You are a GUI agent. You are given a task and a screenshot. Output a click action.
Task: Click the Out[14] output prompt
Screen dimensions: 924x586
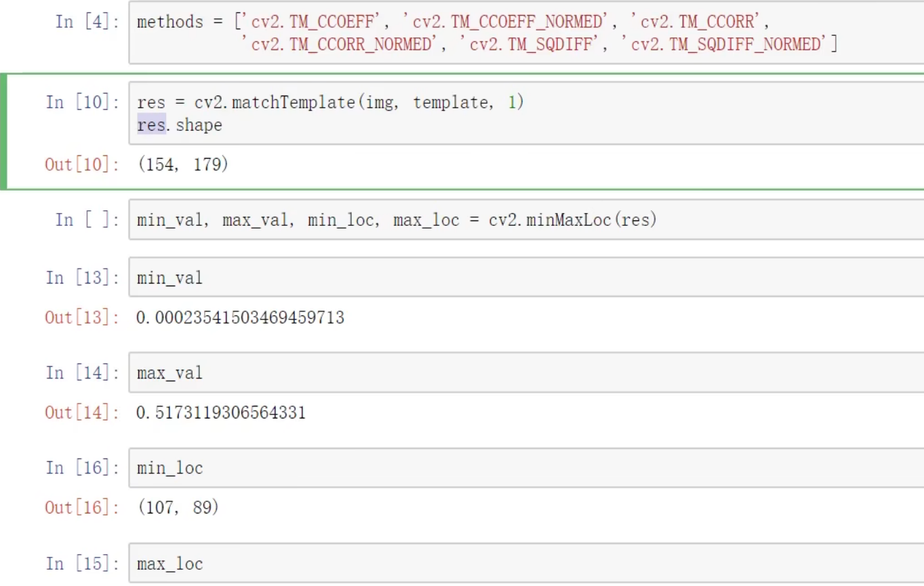pos(77,412)
